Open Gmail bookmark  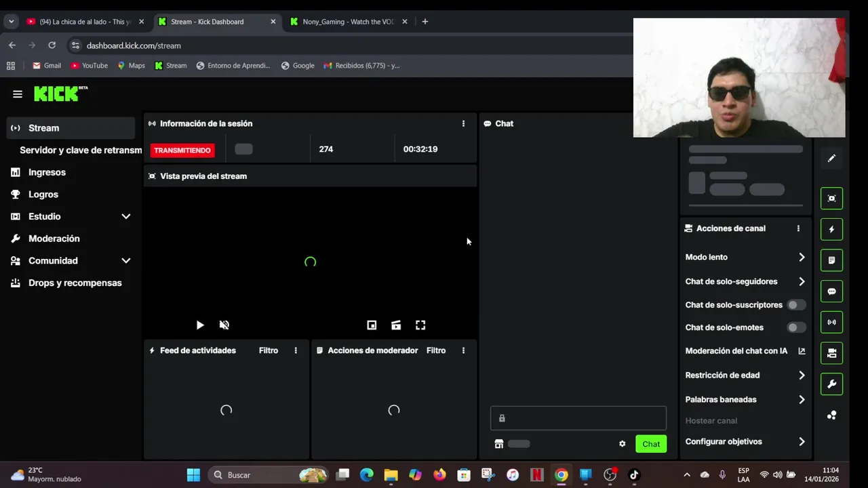tap(47, 66)
